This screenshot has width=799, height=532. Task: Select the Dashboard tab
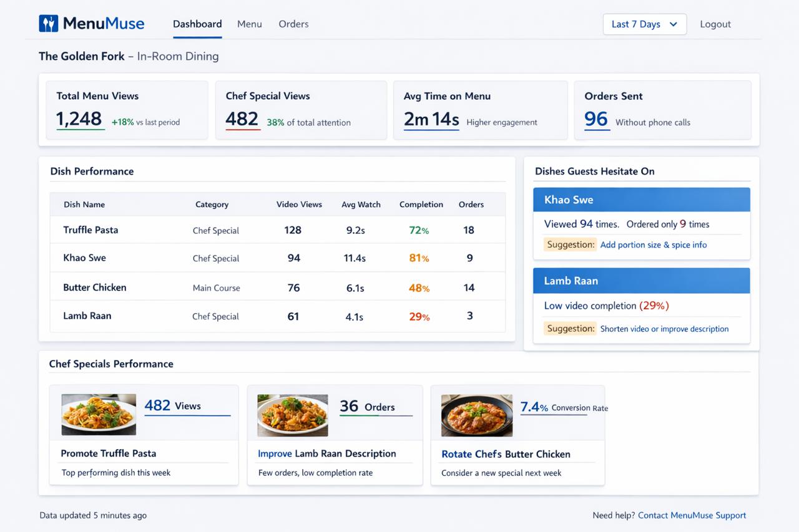(197, 24)
